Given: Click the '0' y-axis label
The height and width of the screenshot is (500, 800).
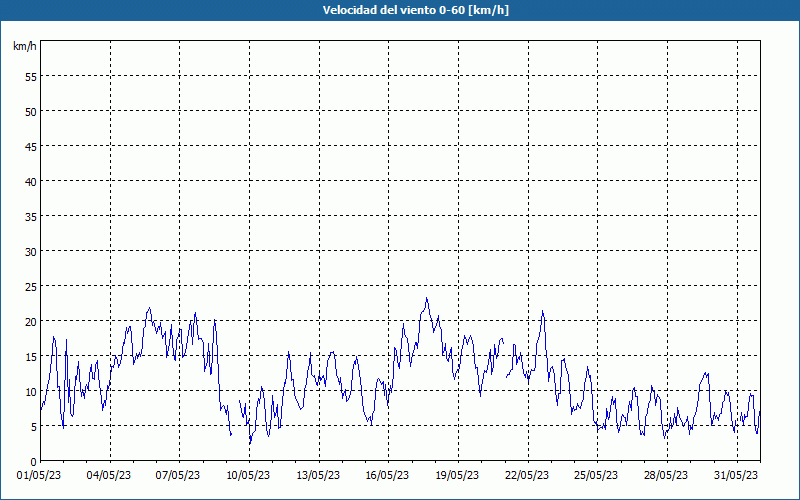Looking at the screenshot, I should [34, 462].
